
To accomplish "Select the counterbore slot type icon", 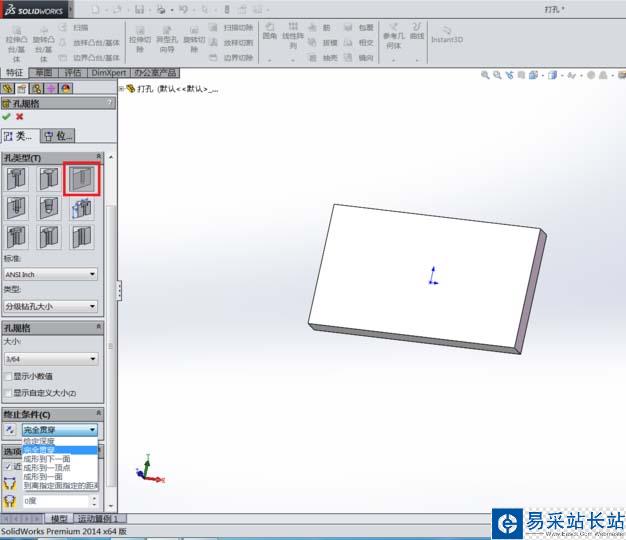I will [x=17, y=237].
